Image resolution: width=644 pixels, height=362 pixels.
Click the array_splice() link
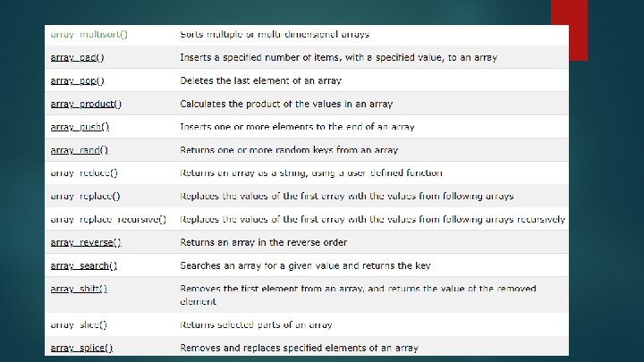pyautogui.click(x=81, y=348)
